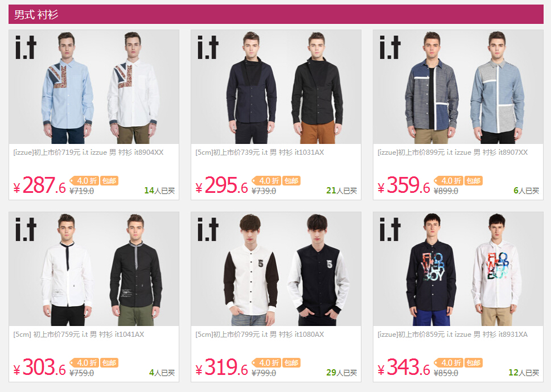This screenshot has width=551, height=392.
Task: Click the i.t logo on it1080AX shirt image
Action: [208, 229]
